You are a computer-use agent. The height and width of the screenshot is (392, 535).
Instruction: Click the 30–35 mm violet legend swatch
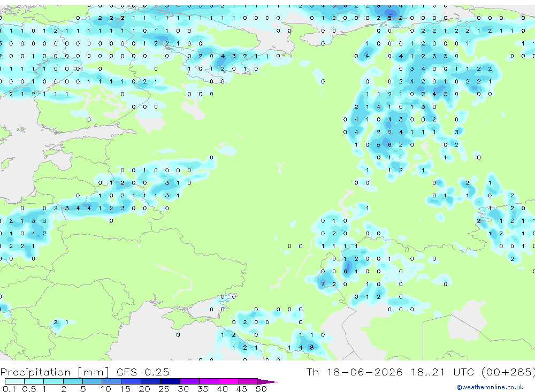point(190,381)
